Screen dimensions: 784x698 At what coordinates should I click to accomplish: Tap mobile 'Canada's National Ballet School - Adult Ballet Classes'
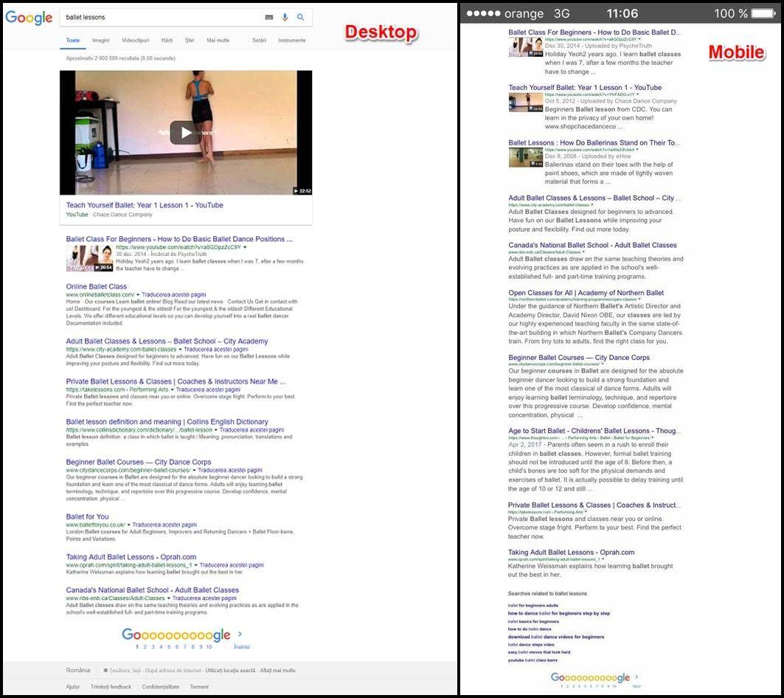592,245
